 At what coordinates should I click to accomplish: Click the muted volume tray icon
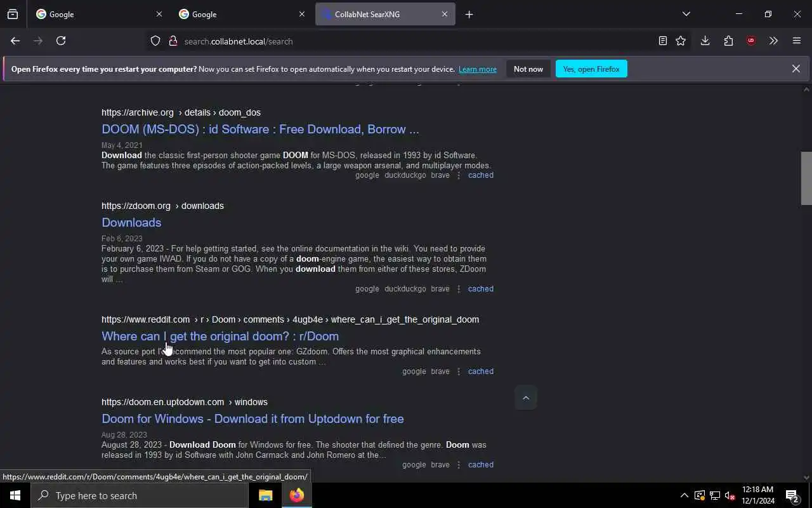coord(730,495)
